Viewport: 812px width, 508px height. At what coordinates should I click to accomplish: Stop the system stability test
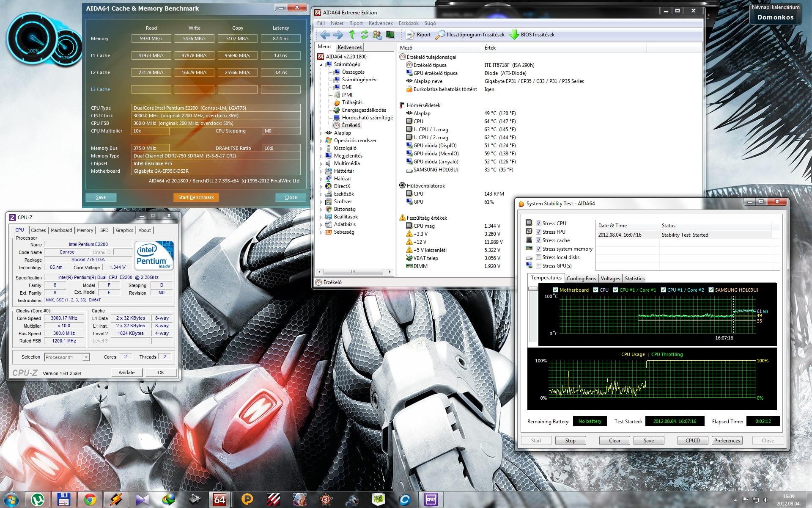coord(570,441)
